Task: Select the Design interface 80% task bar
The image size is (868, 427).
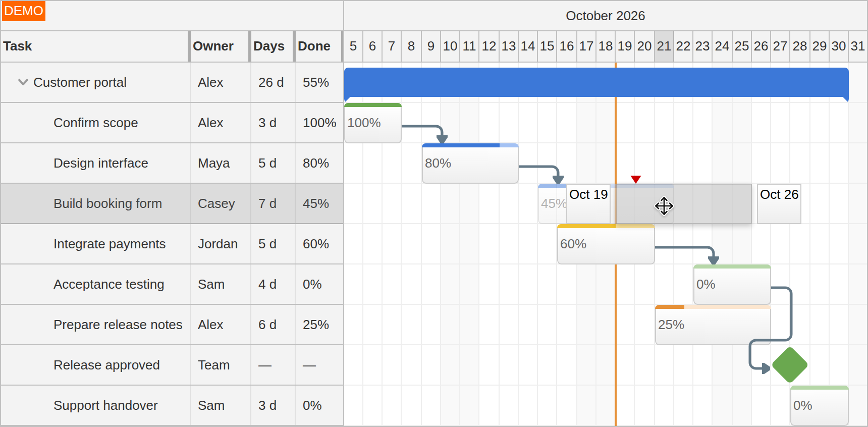Action: [x=470, y=163]
